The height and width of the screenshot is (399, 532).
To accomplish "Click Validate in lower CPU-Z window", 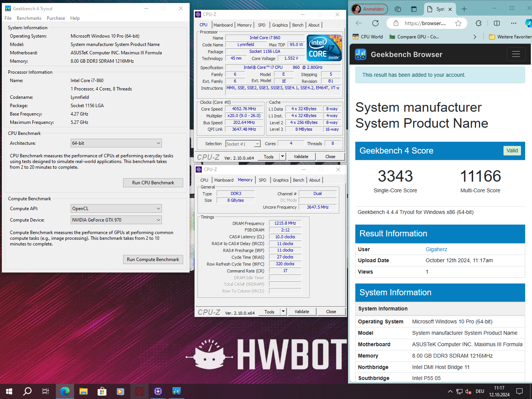I will coord(302,312).
